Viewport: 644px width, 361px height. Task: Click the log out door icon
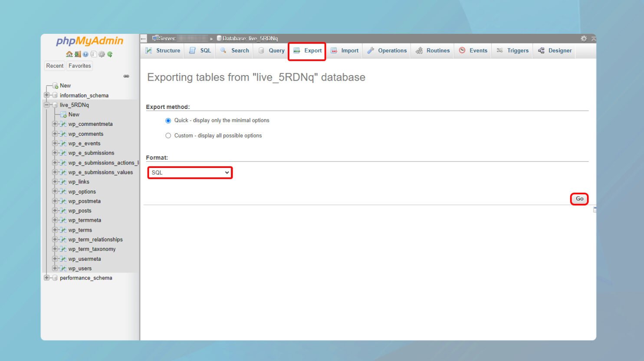click(x=78, y=54)
